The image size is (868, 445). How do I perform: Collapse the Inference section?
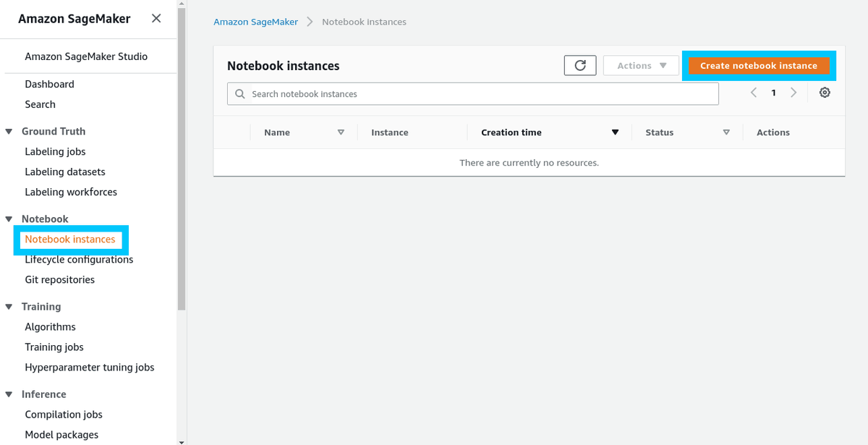click(8, 394)
